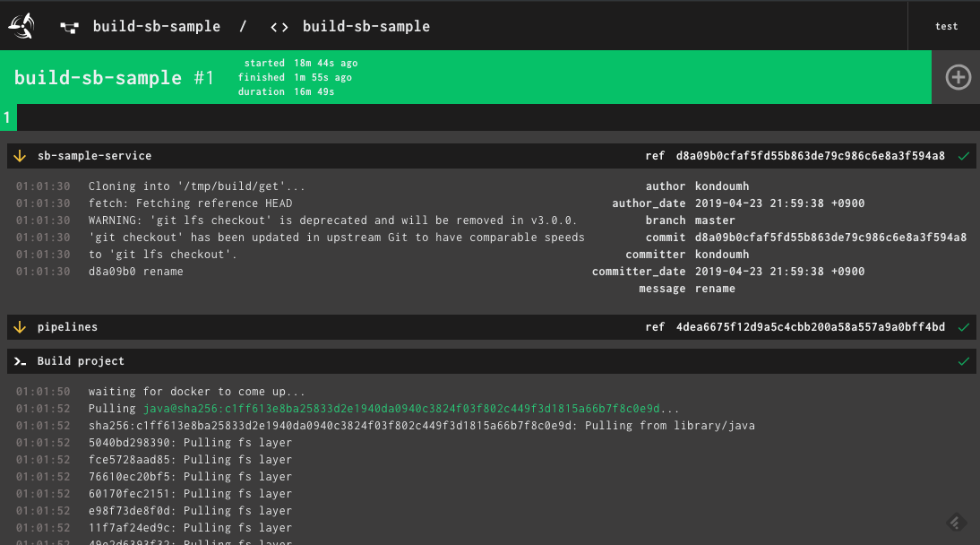Click the bottom-right corner diamond icon
Image resolution: width=980 pixels, height=545 pixels.
point(956,523)
